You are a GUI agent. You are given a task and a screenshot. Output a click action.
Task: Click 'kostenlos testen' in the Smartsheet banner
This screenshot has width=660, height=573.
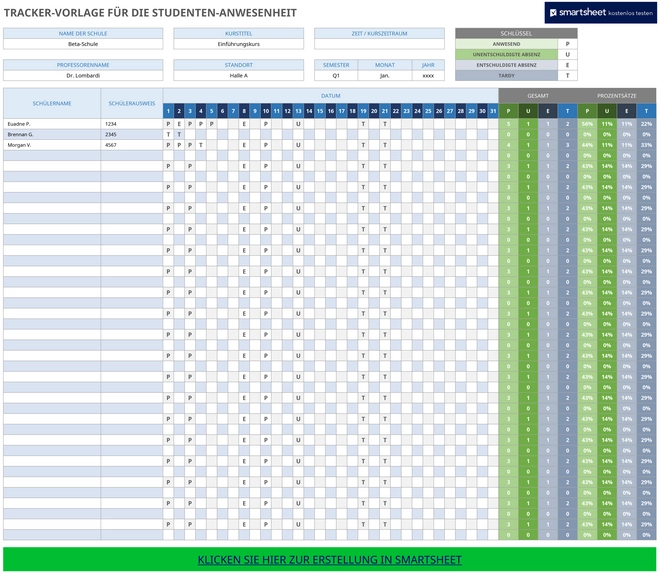pyautogui.click(x=631, y=13)
